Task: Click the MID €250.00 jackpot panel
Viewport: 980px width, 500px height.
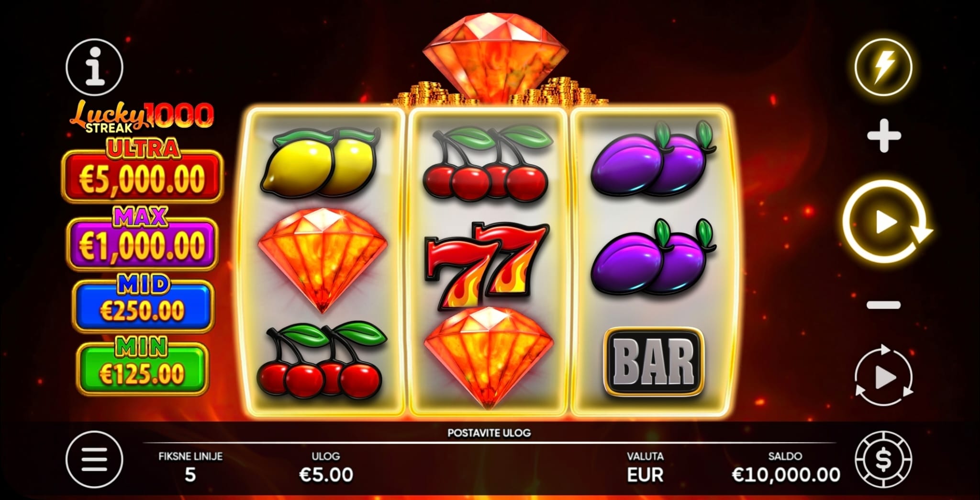Action: pyautogui.click(x=143, y=304)
